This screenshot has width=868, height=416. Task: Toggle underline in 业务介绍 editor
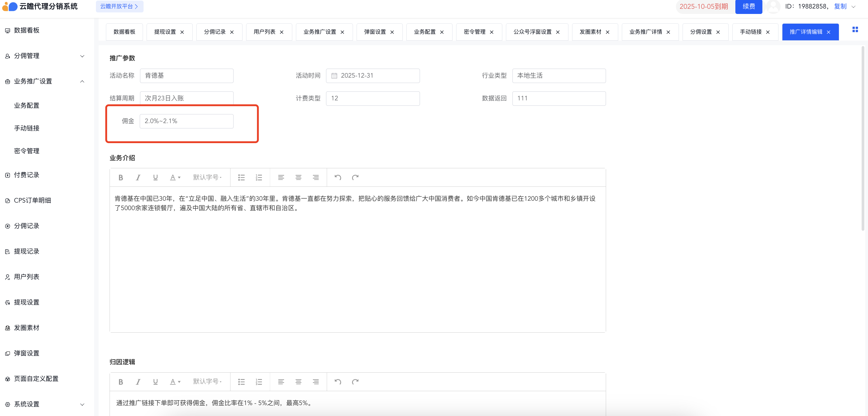(155, 177)
